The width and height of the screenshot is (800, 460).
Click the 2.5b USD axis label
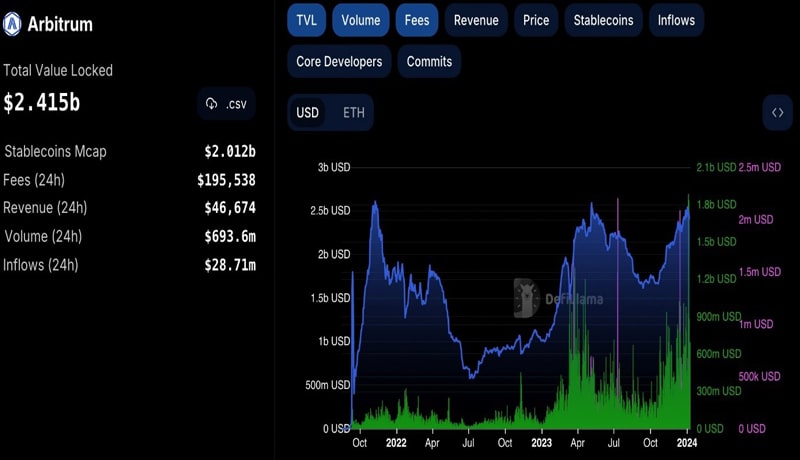click(x=330, y=211)
